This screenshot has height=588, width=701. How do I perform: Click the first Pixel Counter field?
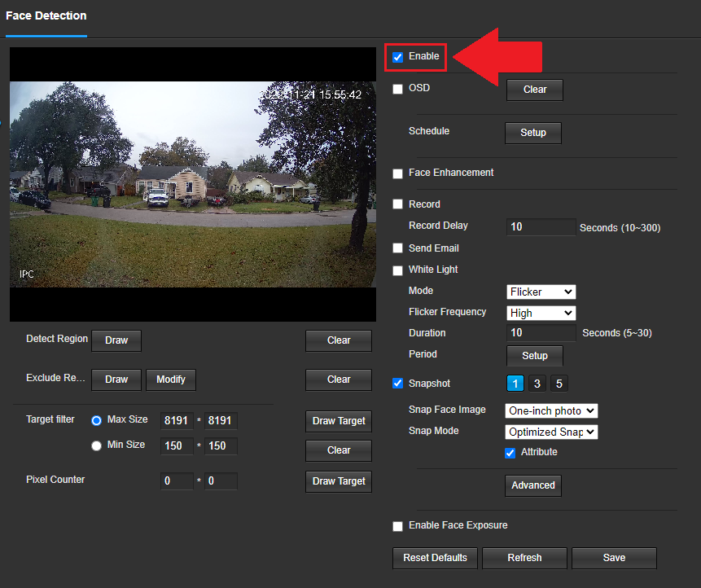(177, 481)
